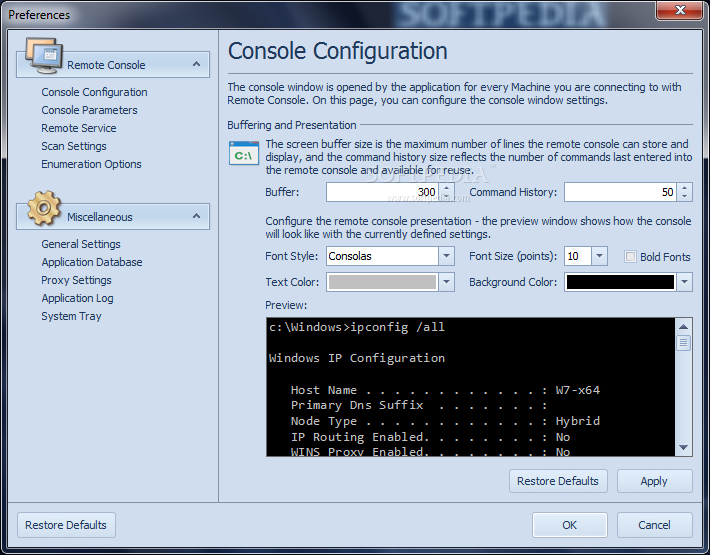Confirm with the OK button
The height and width of the screenshot is (555, 710).
(570, 525)
